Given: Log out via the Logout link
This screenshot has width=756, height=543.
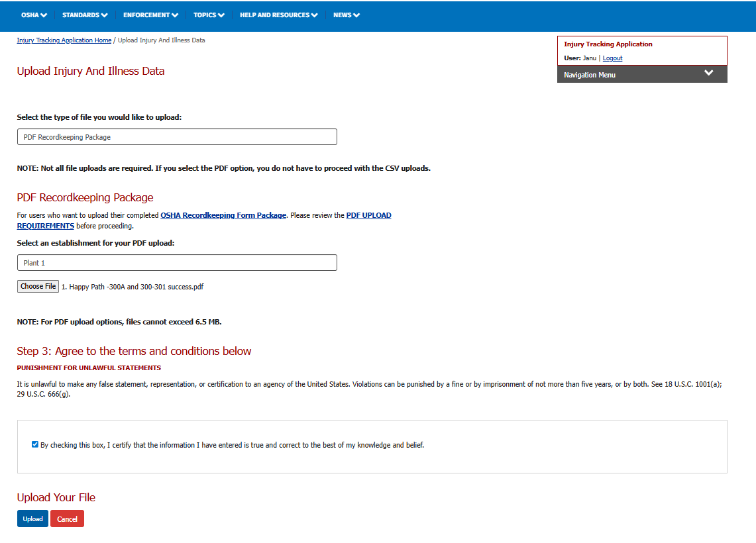Looking at the screenshot, I should tap(612, 58).
